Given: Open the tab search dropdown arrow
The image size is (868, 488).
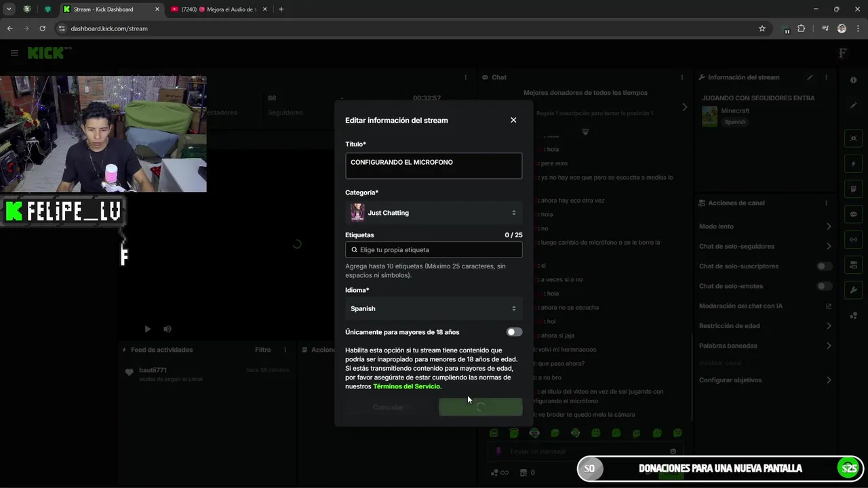Looking at the screenshot, I should tap(9, 9).
